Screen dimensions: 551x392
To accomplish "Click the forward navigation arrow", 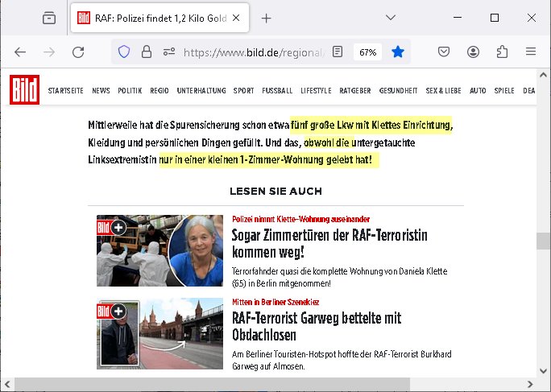I will 49,52.
